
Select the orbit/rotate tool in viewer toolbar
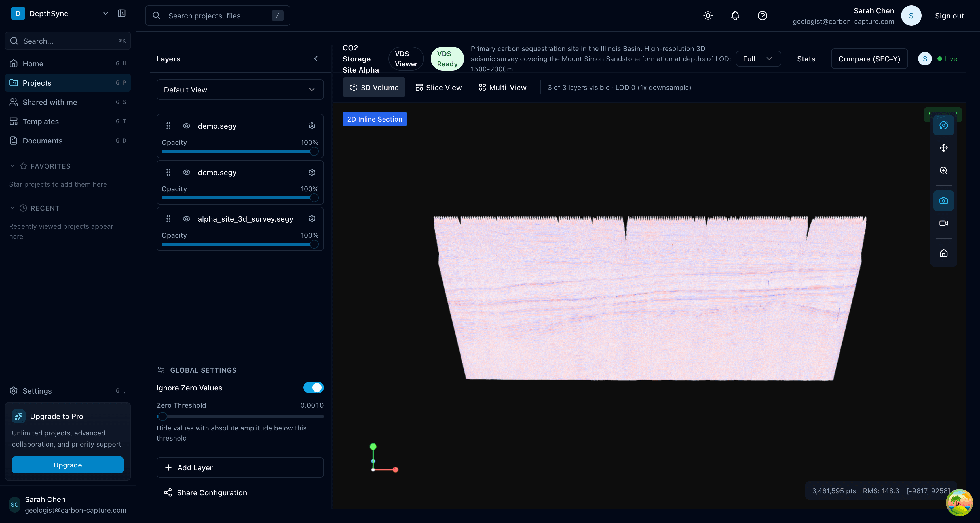943,125
